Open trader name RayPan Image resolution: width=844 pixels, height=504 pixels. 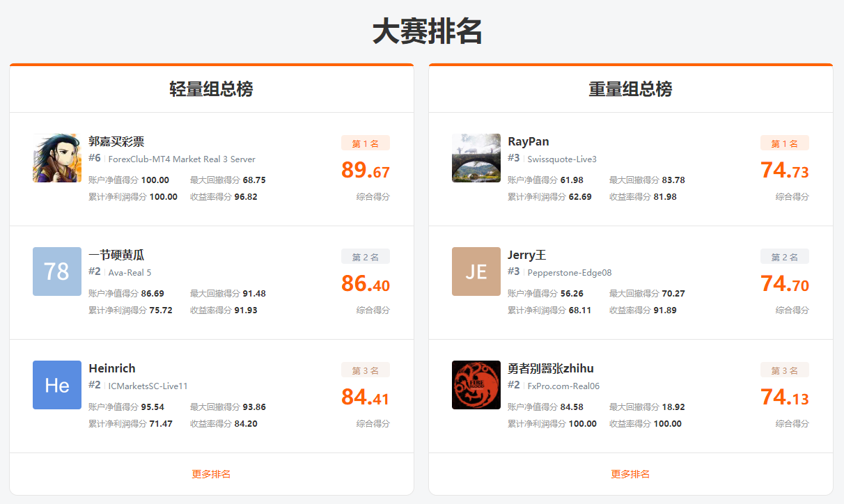coord(529,142)
